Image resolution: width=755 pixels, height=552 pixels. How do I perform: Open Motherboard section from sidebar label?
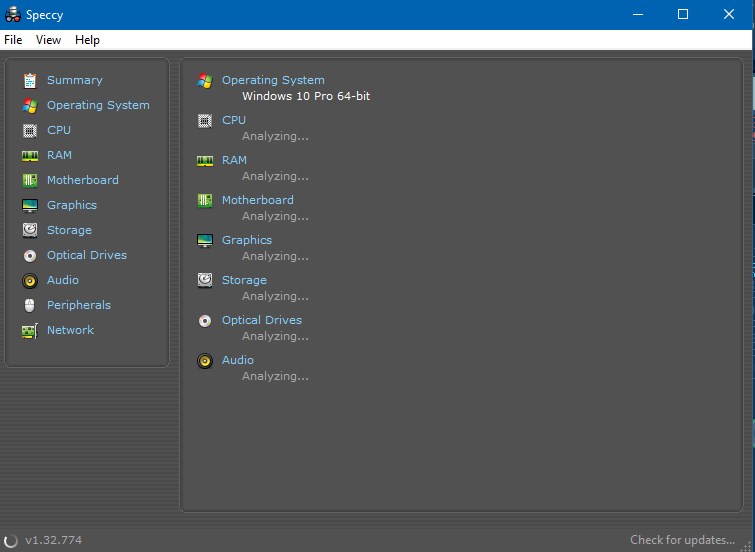click(83, 180)
